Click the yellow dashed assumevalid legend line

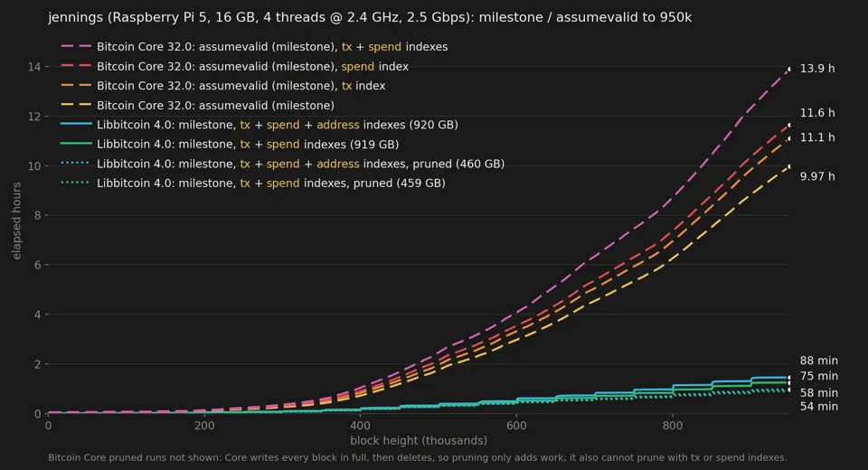76,105
